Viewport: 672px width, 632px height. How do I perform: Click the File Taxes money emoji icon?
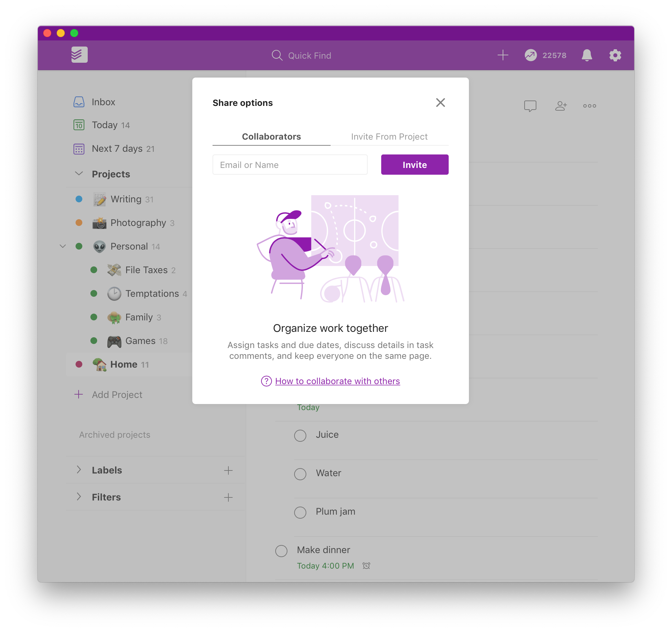click(114, 270)
